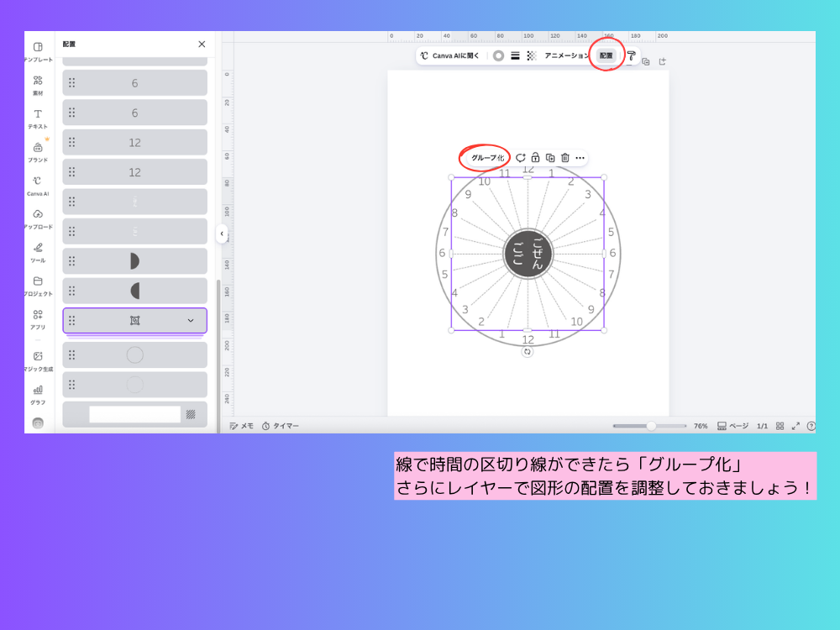
Task: Click the Canva AIに聞く button
Action: tap(449, 55)
